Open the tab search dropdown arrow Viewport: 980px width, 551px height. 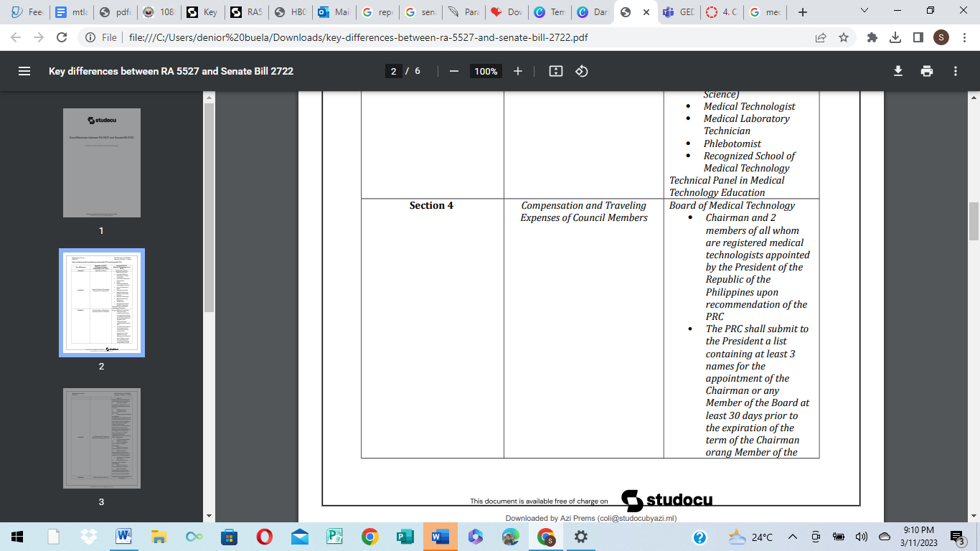tap(864, 11)
